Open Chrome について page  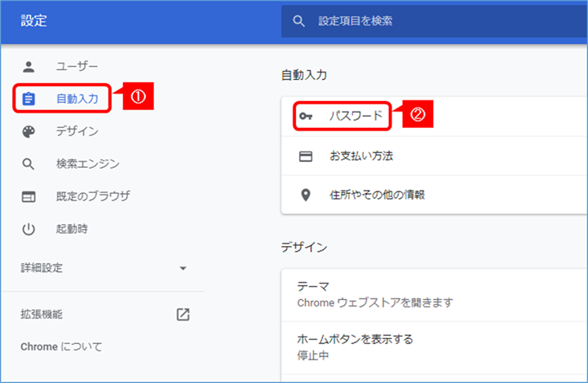point(61,347)
